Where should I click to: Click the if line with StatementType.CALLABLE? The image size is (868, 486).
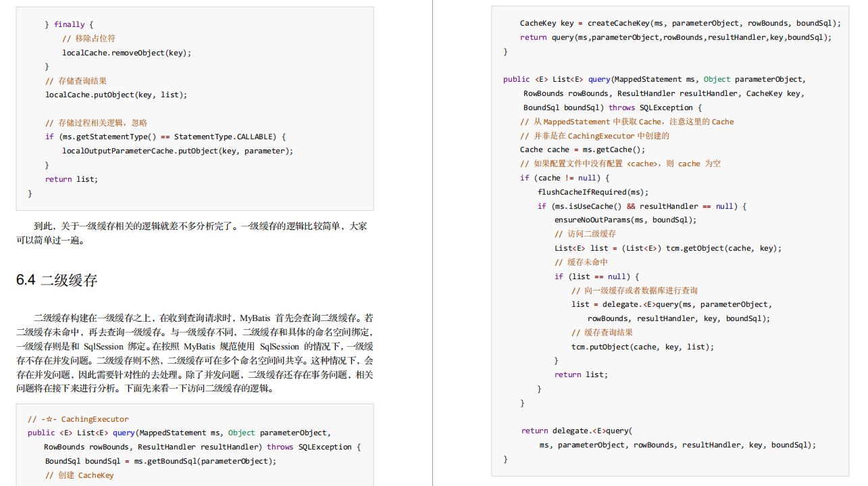[165, 137]
